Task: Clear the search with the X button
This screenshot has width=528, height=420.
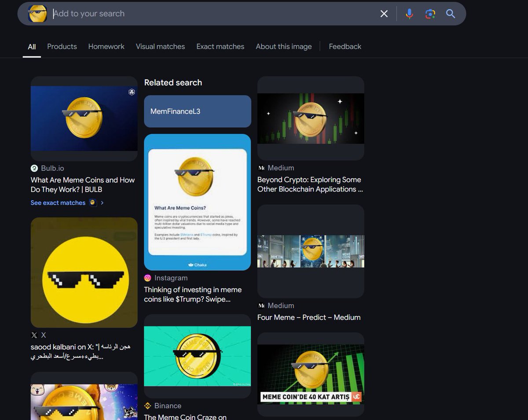Action: pos(384,14)
